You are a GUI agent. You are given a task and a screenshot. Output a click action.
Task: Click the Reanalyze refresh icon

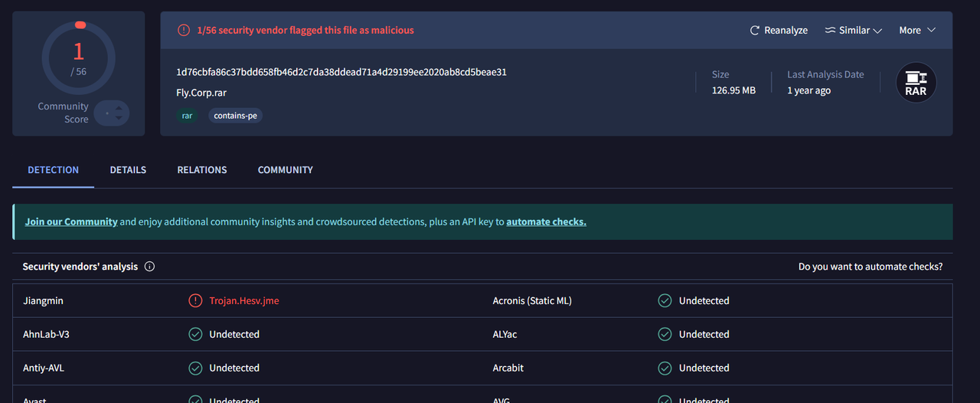(x=755, y=31)
